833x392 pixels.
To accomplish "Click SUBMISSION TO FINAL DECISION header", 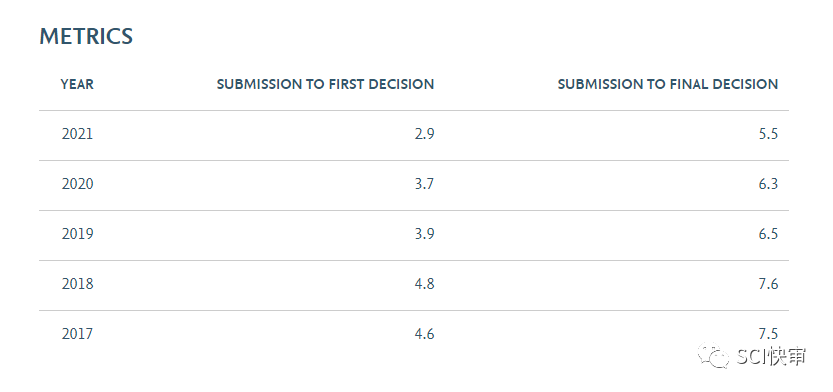I will [x=668, y=84].
